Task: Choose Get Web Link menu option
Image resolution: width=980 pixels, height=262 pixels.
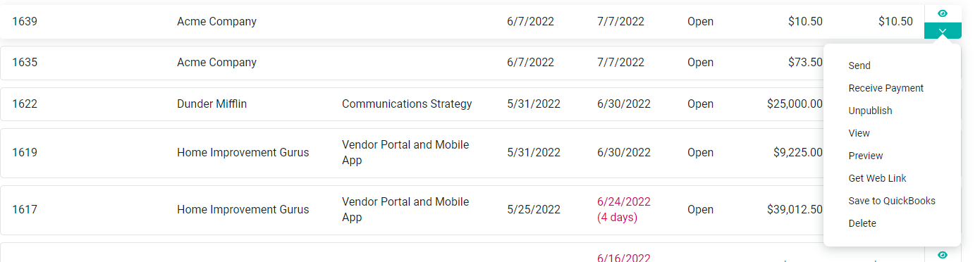Action: click(x=877, y=178)
